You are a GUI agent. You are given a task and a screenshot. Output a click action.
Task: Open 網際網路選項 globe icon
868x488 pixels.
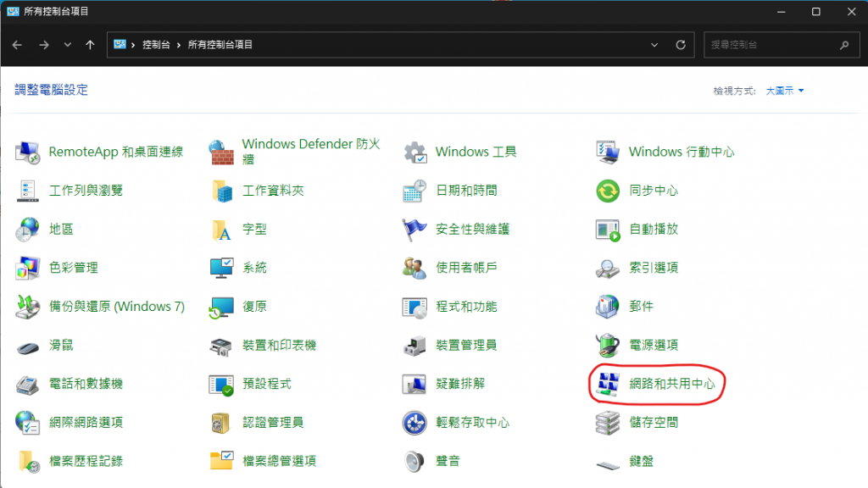[x=27, y=424]
